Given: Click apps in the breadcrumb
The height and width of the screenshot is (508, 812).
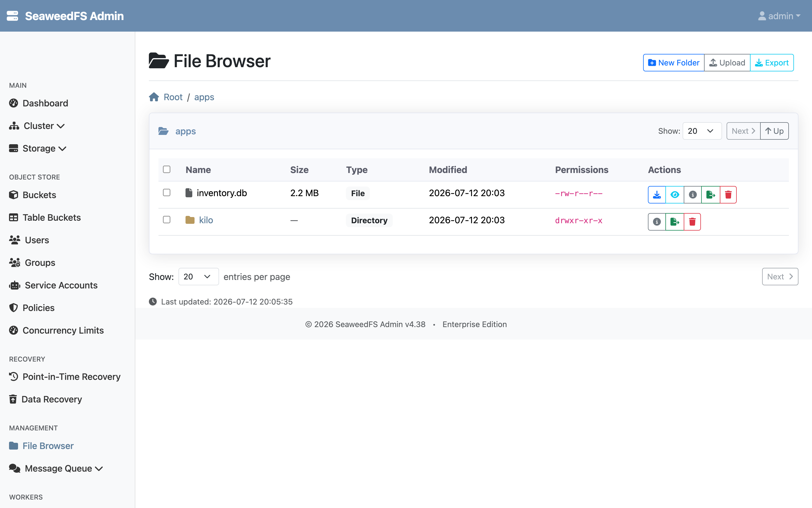Looking at the screenshot, I should pyautogui.click(x=204, y=97).
